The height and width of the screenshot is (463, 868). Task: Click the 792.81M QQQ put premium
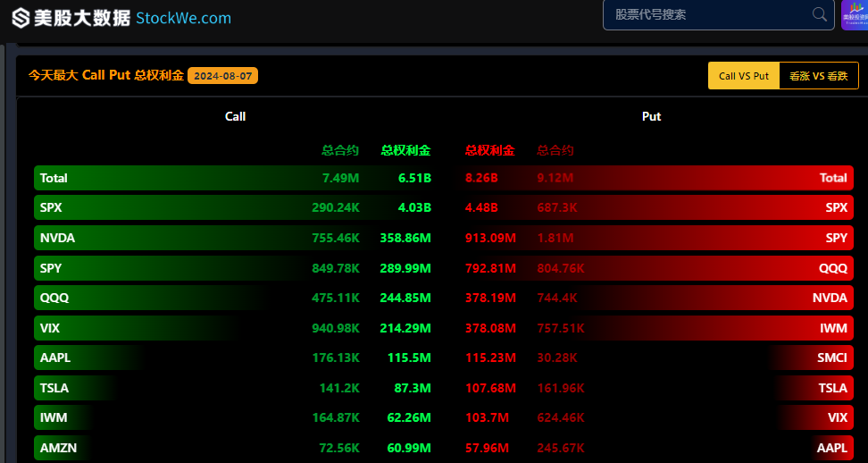[490, 268]
